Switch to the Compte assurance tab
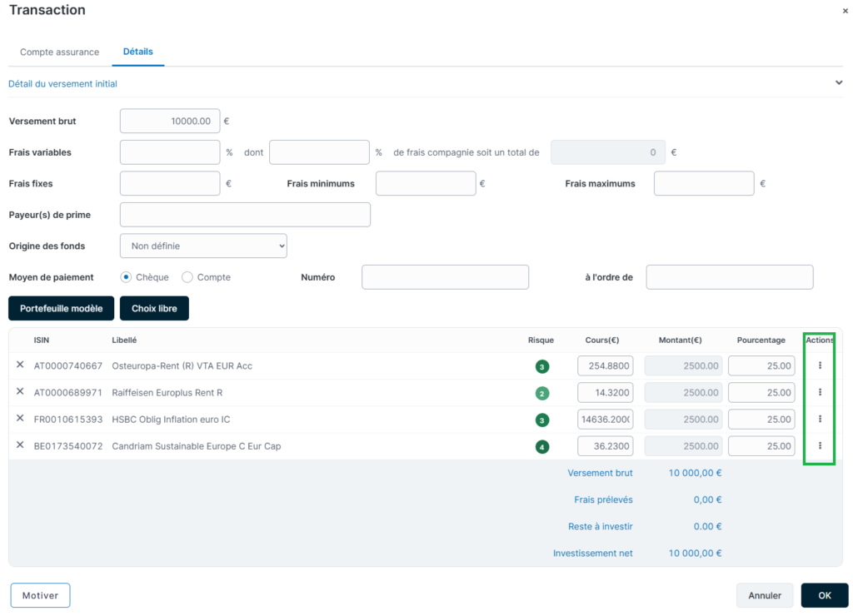 pos(60,52)
